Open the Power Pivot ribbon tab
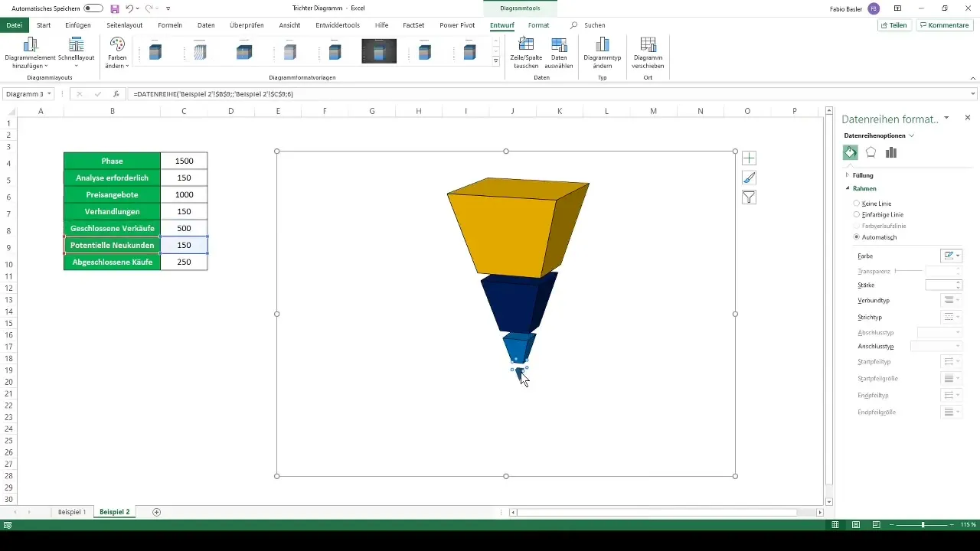The width and height of the screenshot is (980, 551). 457,25
